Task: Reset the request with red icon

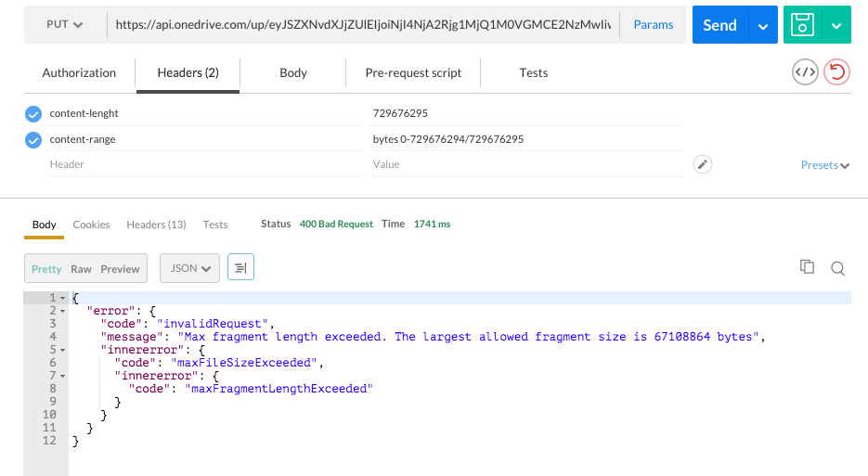Action: tap(836, 72)
